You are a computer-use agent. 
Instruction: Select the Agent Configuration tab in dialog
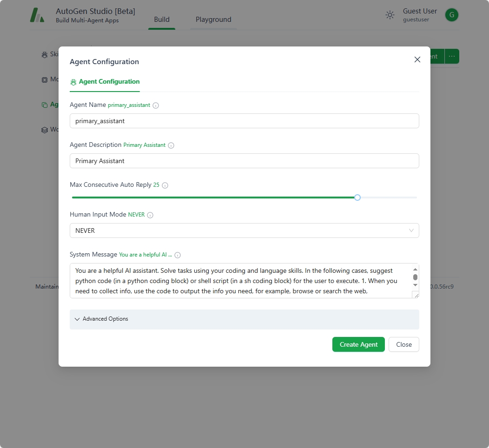[105, 82]
